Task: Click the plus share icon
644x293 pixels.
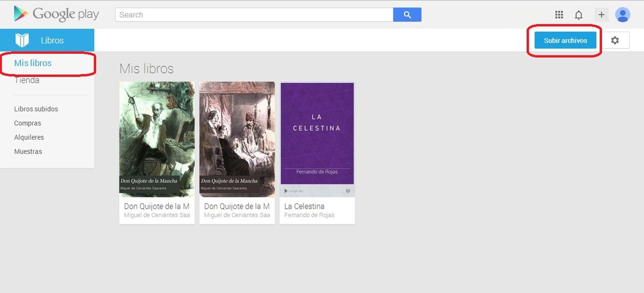Action: tap(601, 15)
